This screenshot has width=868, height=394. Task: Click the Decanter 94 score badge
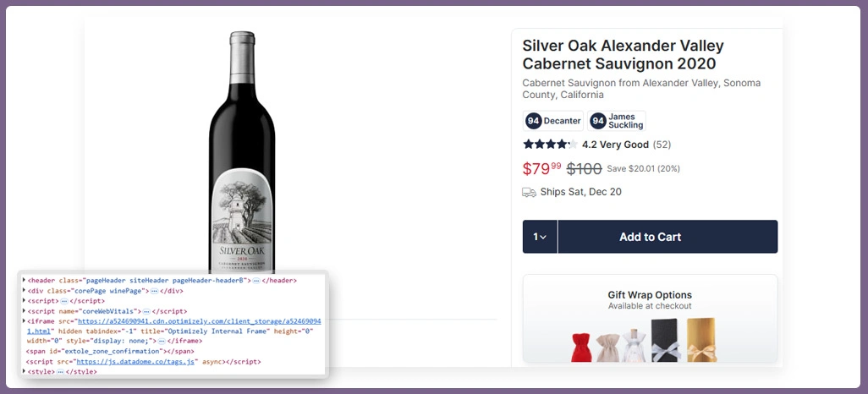[554, 121]
